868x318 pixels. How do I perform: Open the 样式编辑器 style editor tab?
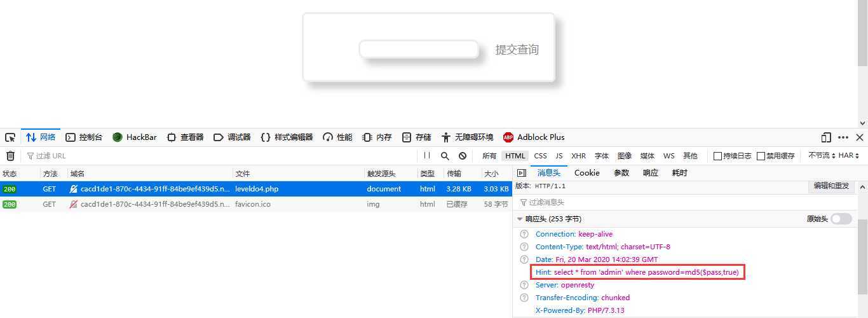[x=287, y=137]
